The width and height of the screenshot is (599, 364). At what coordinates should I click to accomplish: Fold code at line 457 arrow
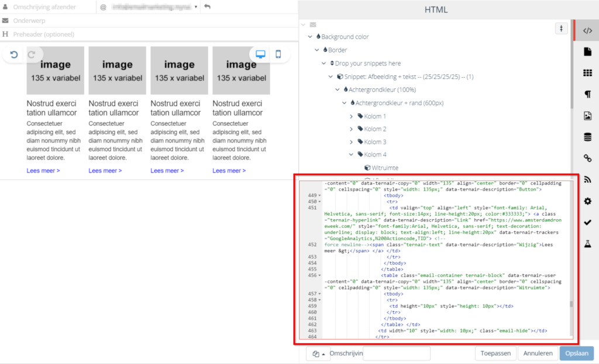pyautogui.click(x=320, y=294)
